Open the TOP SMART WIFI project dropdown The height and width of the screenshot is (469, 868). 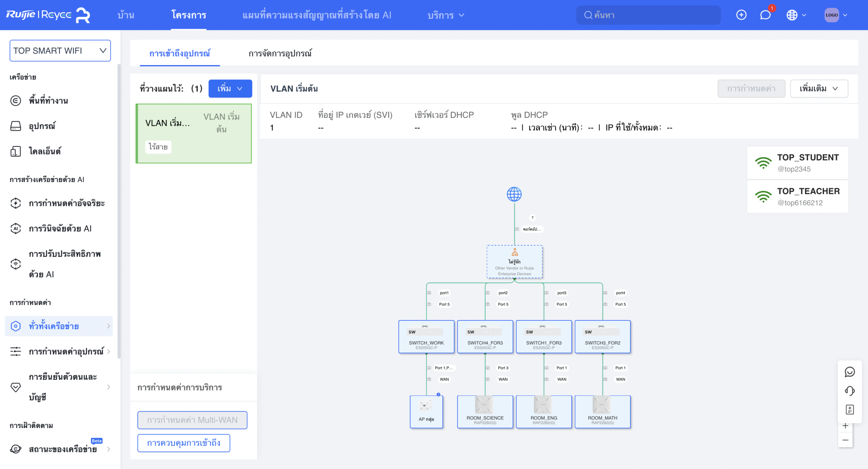60,51
